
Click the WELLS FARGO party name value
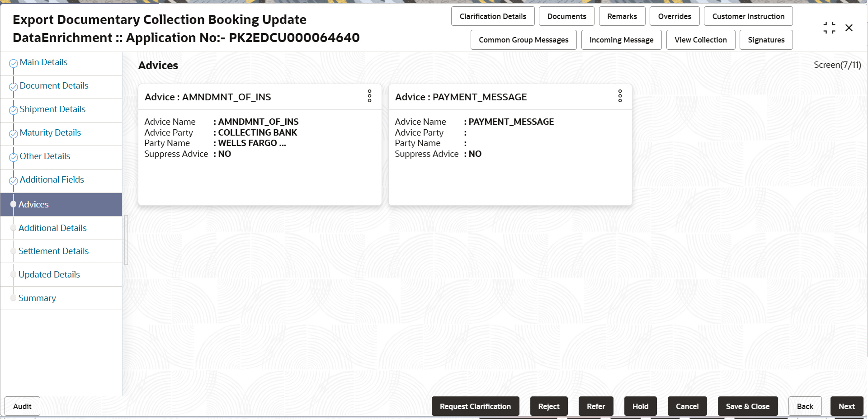(252, 143)
